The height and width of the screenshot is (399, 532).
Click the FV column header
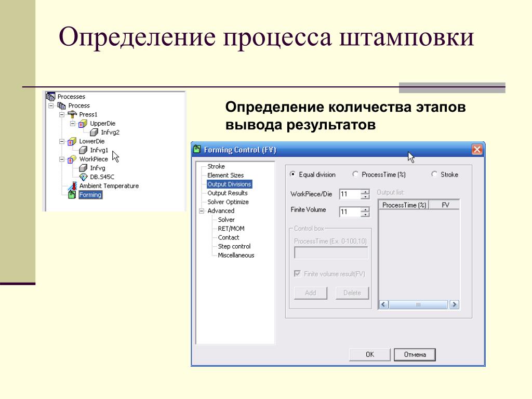pyautogui.click(x=445, y=205)
